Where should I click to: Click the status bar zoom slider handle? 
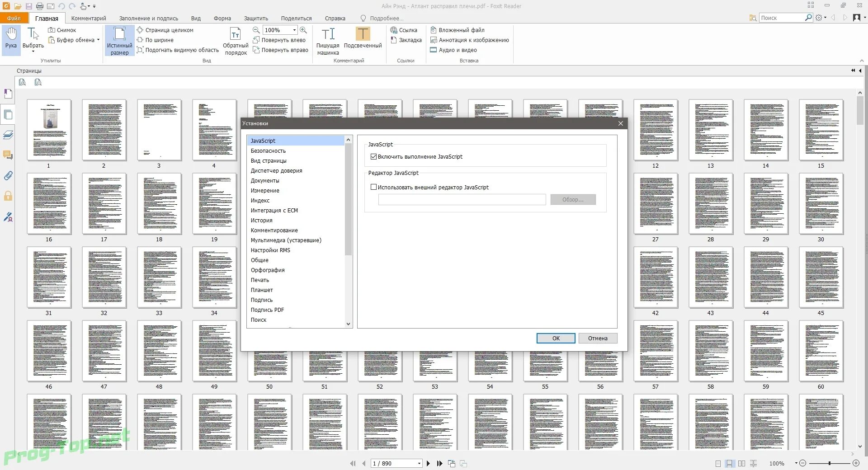click(x=829, y=463)
